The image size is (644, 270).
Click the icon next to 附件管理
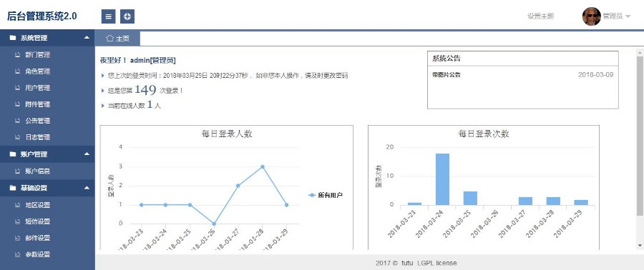[17, 104]
